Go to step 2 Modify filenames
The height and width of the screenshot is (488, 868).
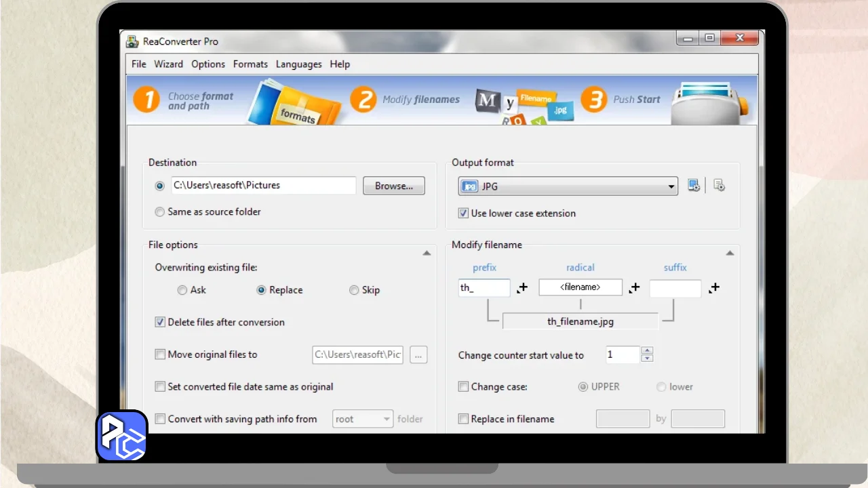(x=405, y=100)
